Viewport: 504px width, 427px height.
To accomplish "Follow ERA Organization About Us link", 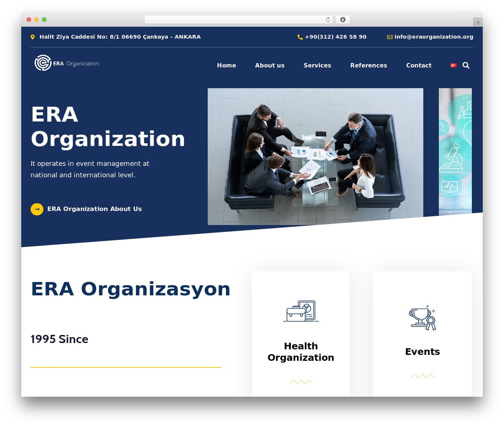I will coord(94,209).
